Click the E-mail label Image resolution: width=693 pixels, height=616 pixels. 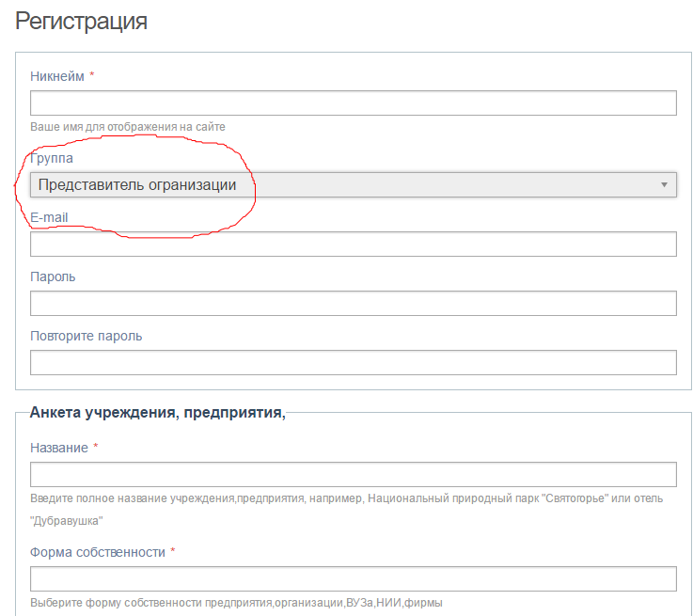[49, 217]
